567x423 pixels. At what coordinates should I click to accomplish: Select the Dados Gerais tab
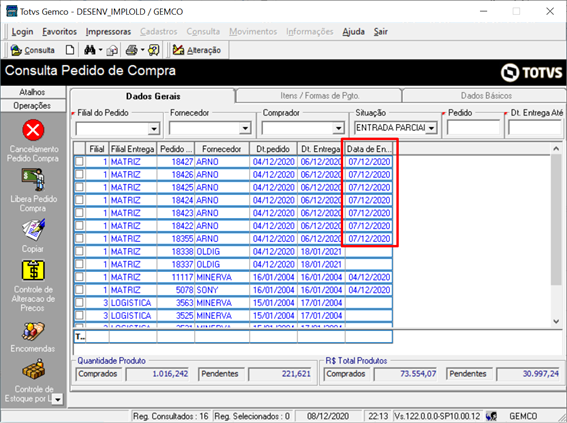click(153, 96)
